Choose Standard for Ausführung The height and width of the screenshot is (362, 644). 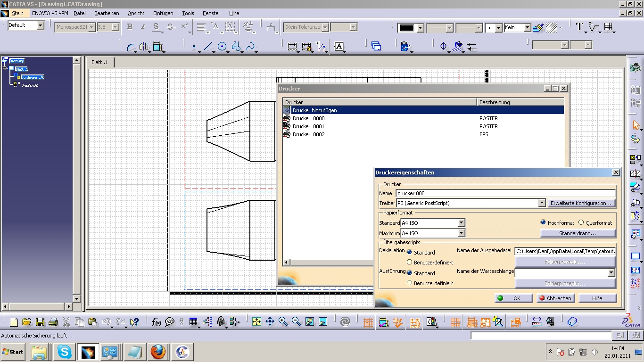pyautogui.click(x=409, y=272)
